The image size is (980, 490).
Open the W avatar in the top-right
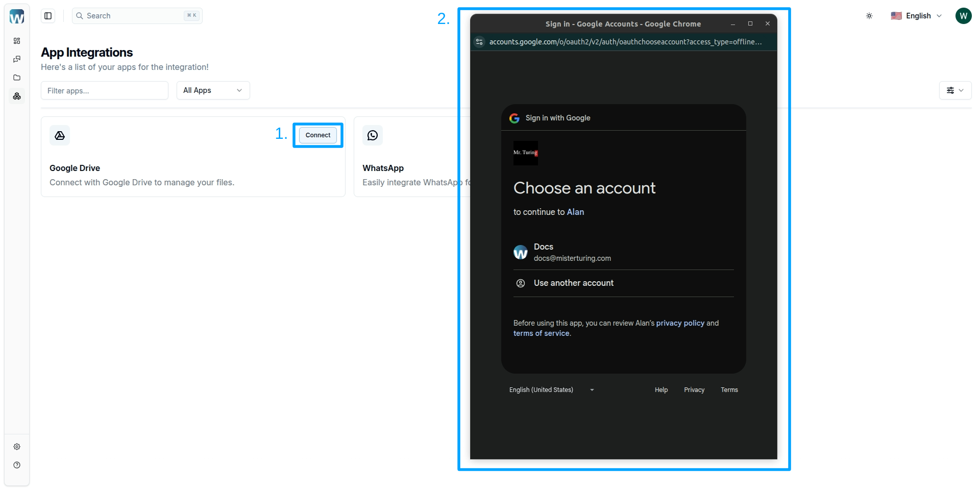coord(964,15)
